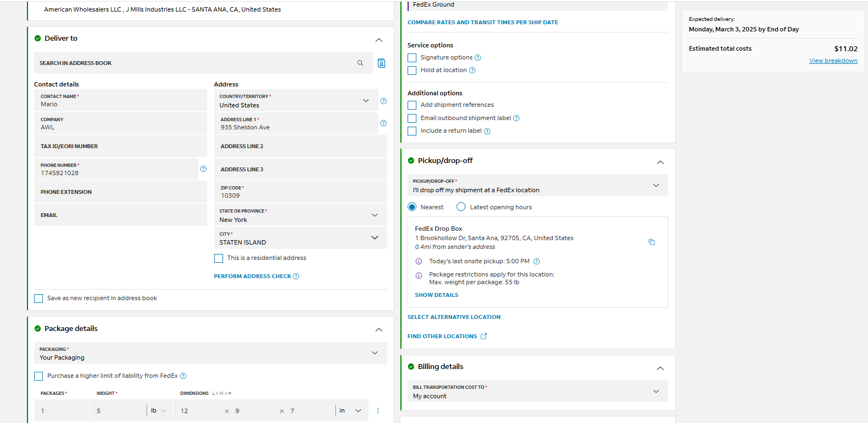Click the Billing details green checkmark
The image size is (868, 423).
[x=411, y=366]
